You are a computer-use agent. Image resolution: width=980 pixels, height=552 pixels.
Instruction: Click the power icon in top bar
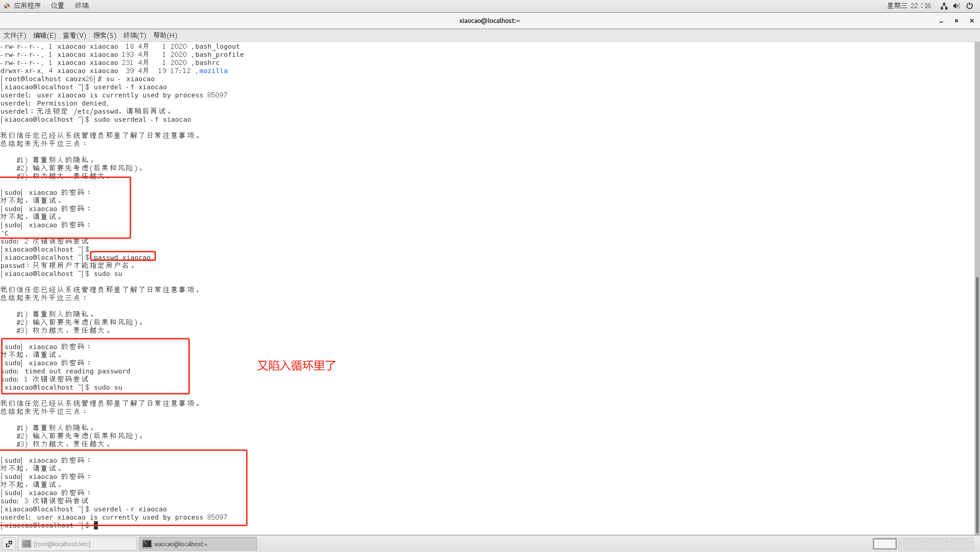click(970, 6)
